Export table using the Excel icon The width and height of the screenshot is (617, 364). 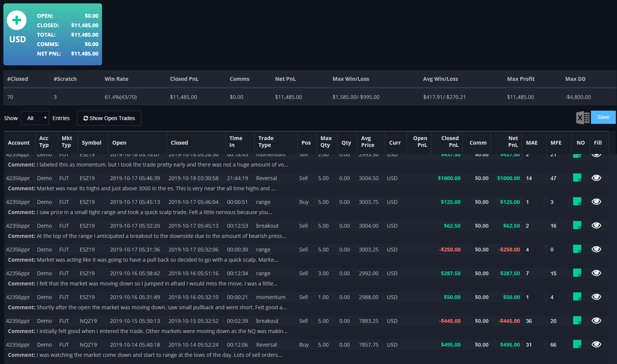click(x=583, y=117)
